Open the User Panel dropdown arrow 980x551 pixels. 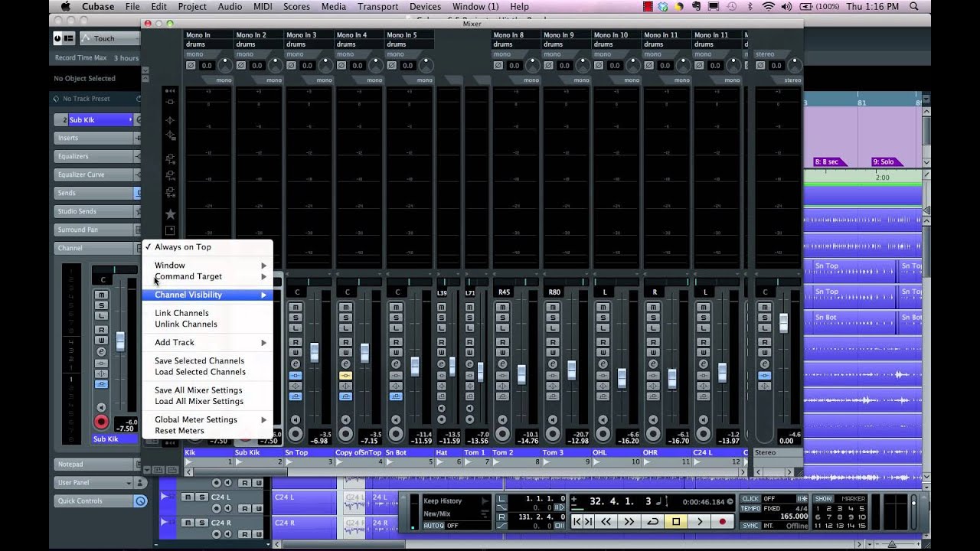[x=129, y=483]
